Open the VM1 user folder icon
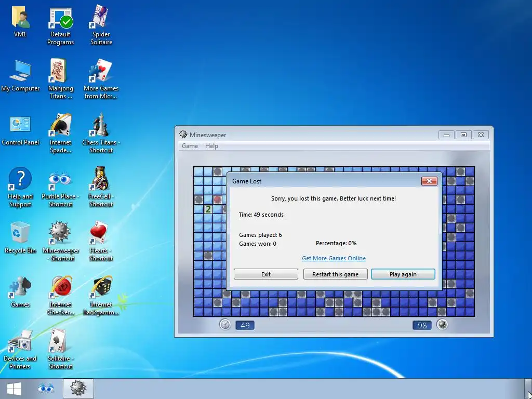Viewport: 532px width, 399px height. pos(20,21)
